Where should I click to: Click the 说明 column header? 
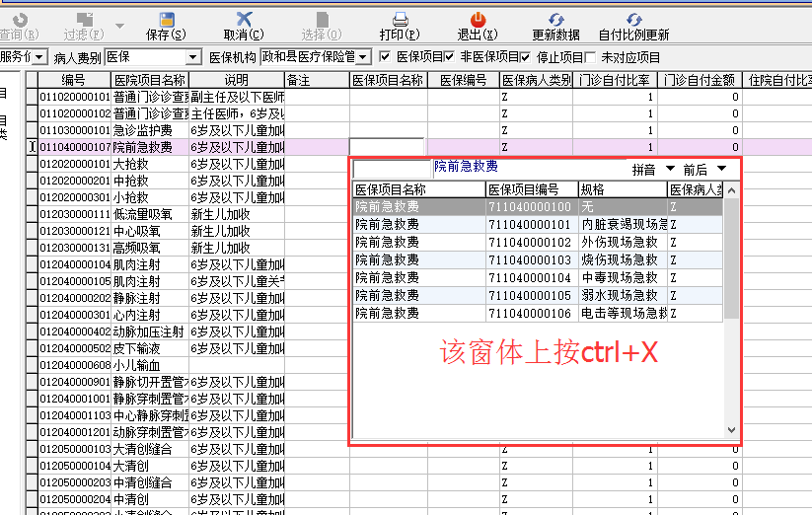coord(237,80)
